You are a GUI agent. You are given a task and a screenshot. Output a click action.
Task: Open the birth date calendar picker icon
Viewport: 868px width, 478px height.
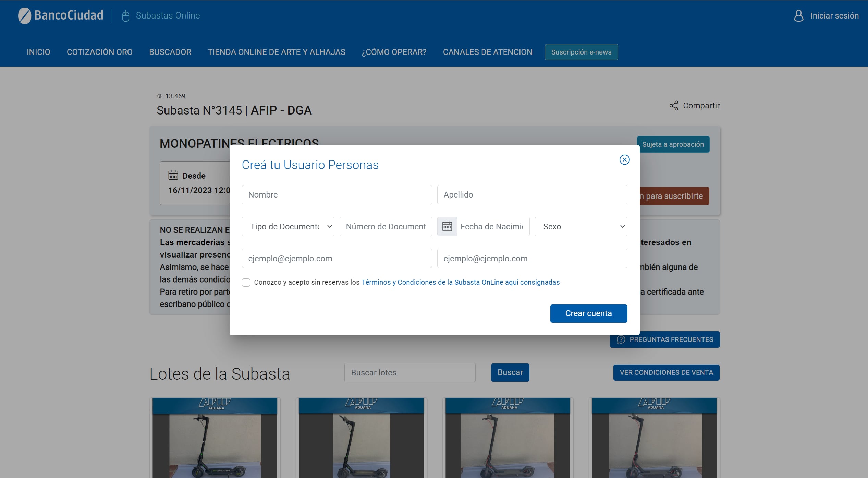pyautogui.click(x=447, y=226)
